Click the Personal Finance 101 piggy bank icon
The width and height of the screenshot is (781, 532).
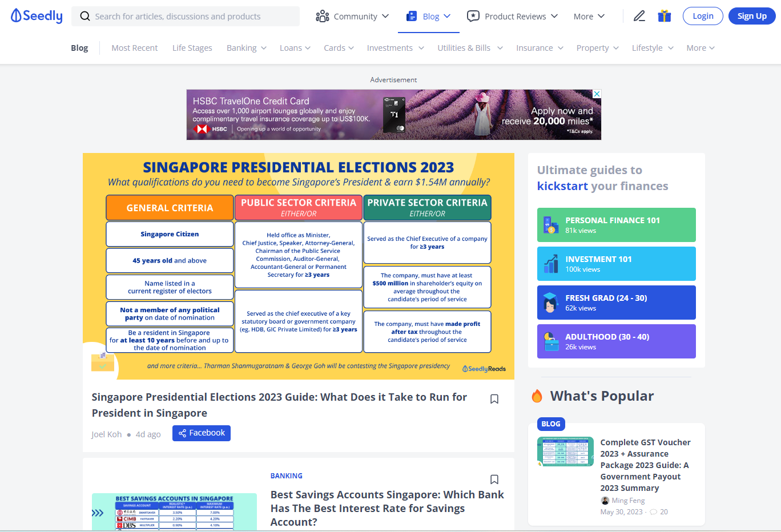click(550, 225)
